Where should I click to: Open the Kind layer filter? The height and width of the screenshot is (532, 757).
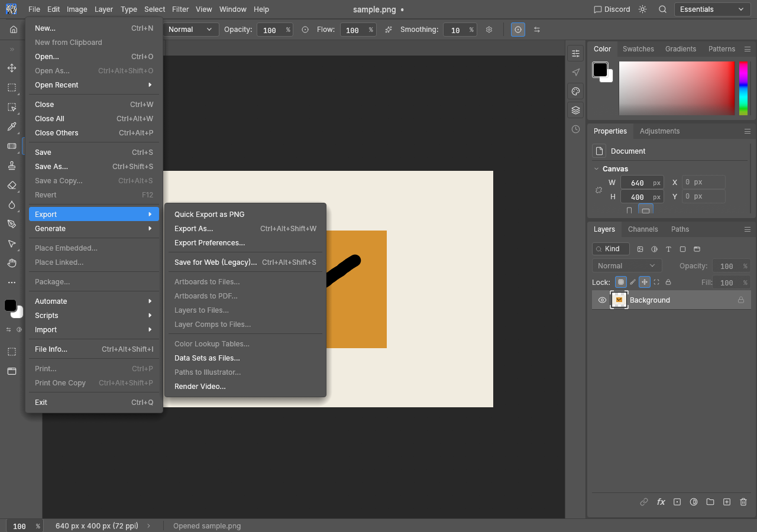click(611, 249)
